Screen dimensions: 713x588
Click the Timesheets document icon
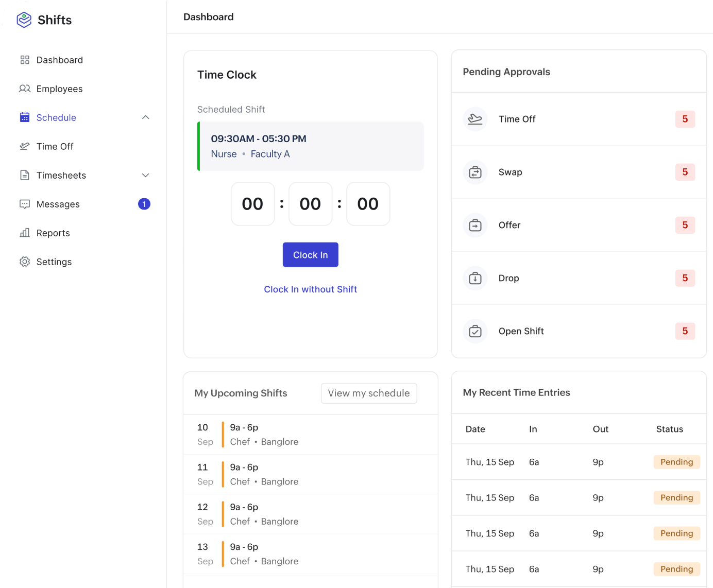25,175
